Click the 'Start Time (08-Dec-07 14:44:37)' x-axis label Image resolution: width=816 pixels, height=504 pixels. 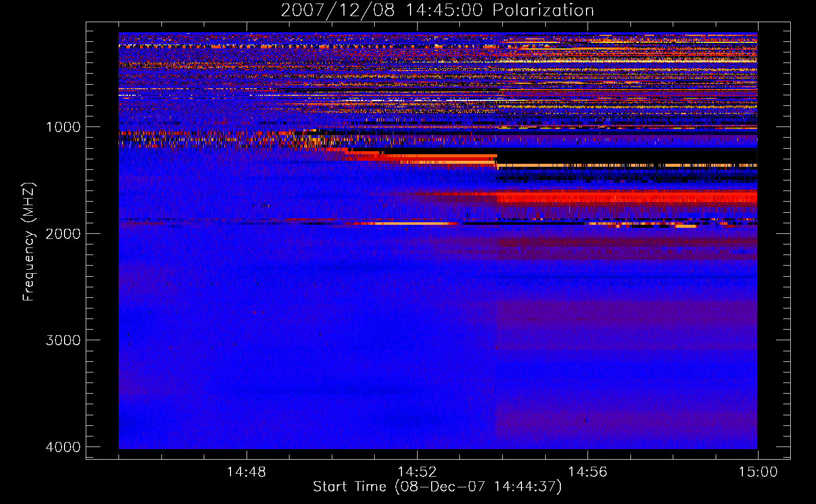[x=437, y=487]
